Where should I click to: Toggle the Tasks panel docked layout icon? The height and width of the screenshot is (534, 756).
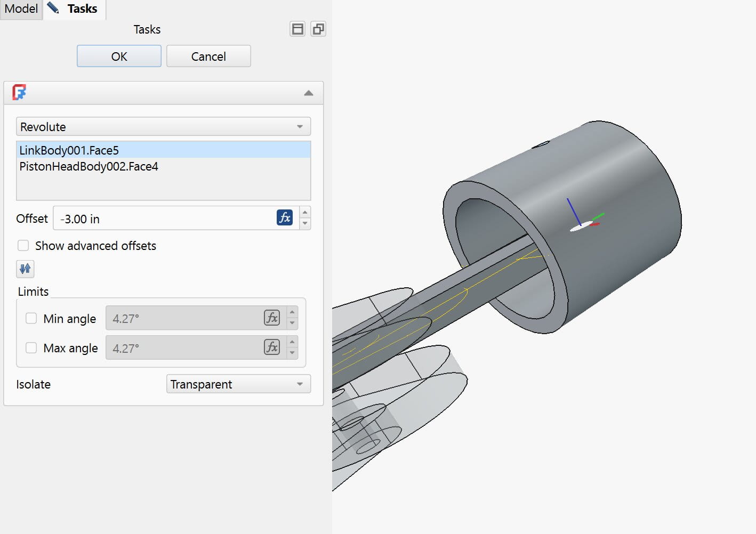pos(297,29)
